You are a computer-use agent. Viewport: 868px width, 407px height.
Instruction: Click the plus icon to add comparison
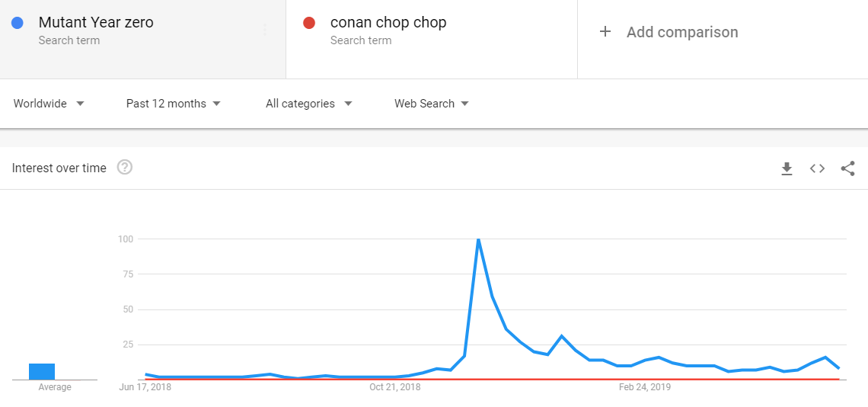point(605,31)
